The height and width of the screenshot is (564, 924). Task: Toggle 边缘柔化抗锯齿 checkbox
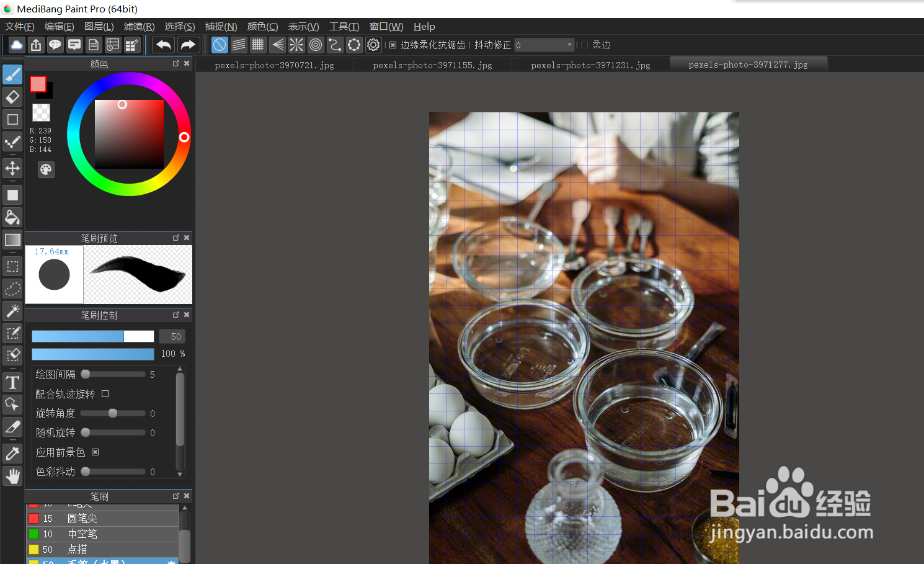pos(393,45)
